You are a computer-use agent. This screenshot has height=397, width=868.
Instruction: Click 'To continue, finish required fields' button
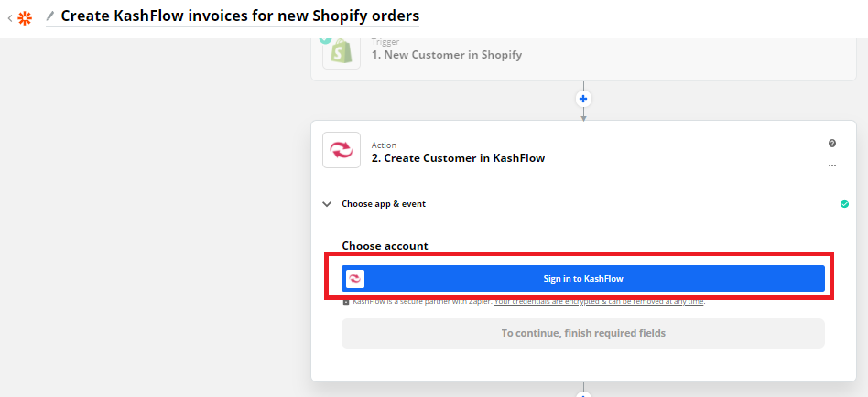tap(583, 333)
